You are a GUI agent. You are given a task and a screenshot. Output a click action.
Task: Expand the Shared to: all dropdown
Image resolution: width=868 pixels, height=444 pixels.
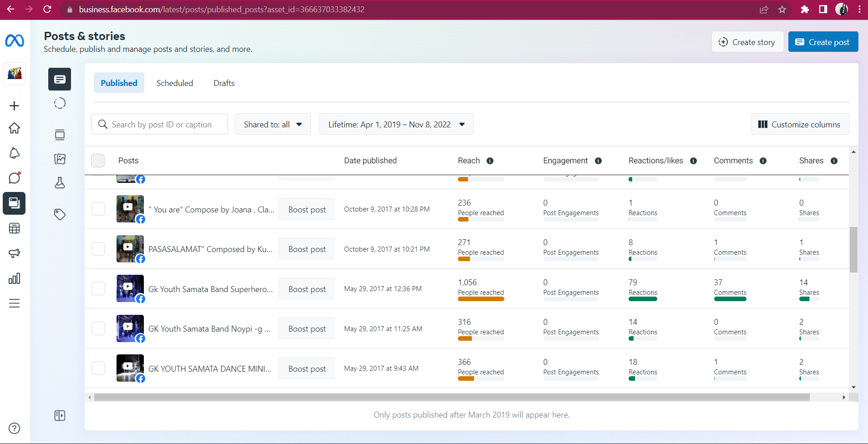272,124
